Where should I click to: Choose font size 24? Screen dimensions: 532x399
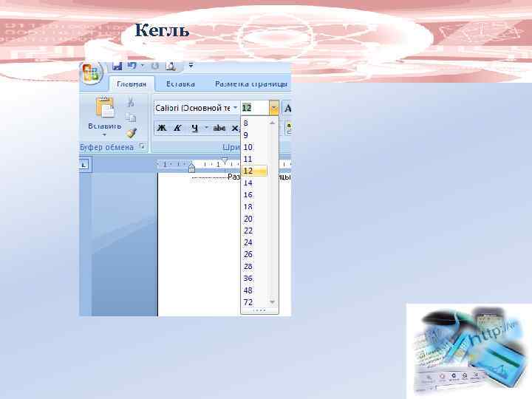click(x=254, y=242)
